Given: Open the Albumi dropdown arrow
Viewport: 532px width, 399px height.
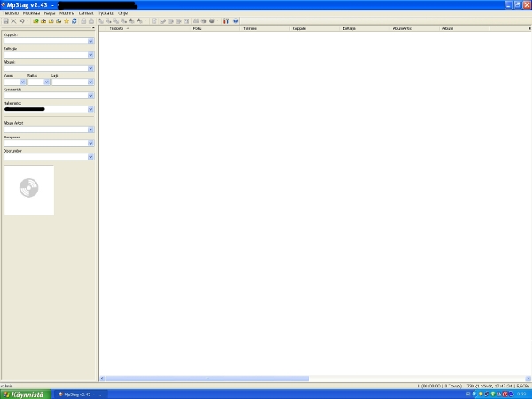Looking at the screenshot, I should point(90,68).
